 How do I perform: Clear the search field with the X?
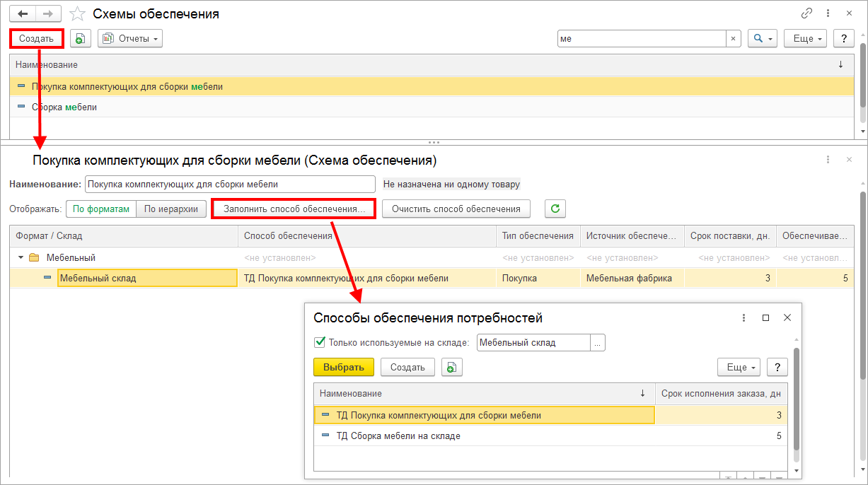[x=734, y=39]
